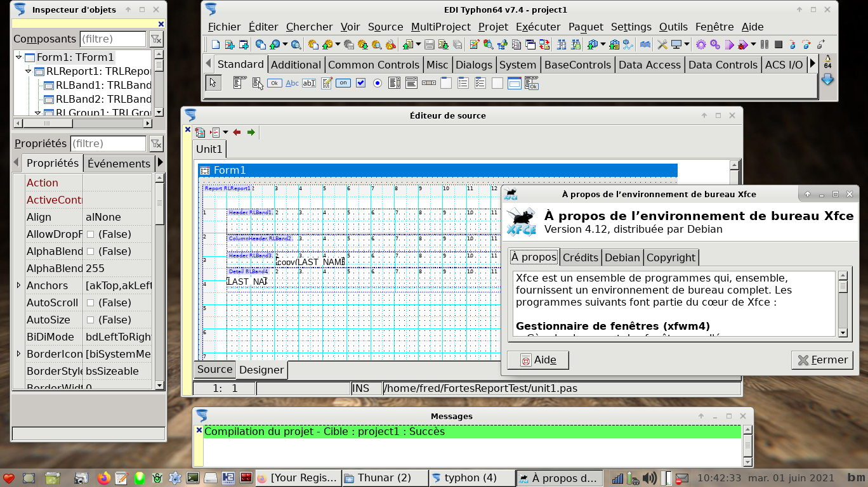Open dropdown arrow beside monitor toolbar icon
868x487 pixels.
(x=688, y=44)
